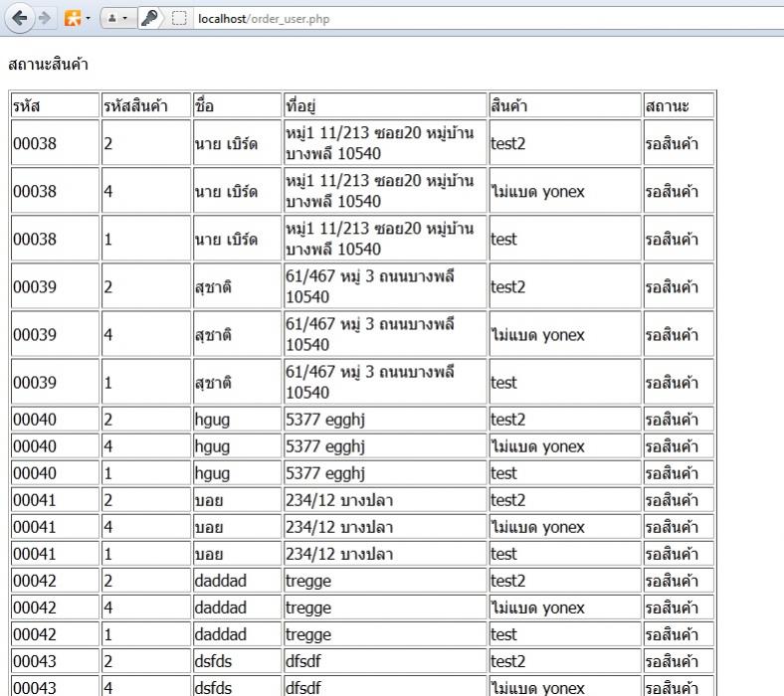
Task: Click the user profile icon button
Action: point(112,19)
